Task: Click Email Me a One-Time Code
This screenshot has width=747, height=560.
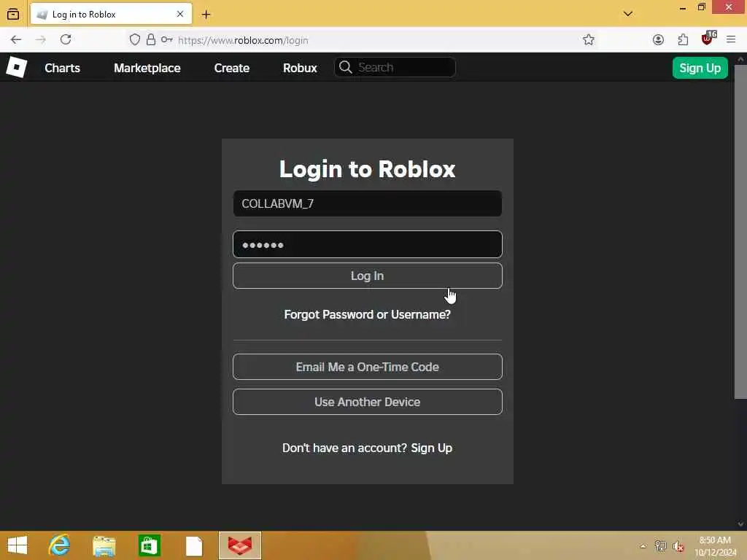Action: [x=368, y=367]
